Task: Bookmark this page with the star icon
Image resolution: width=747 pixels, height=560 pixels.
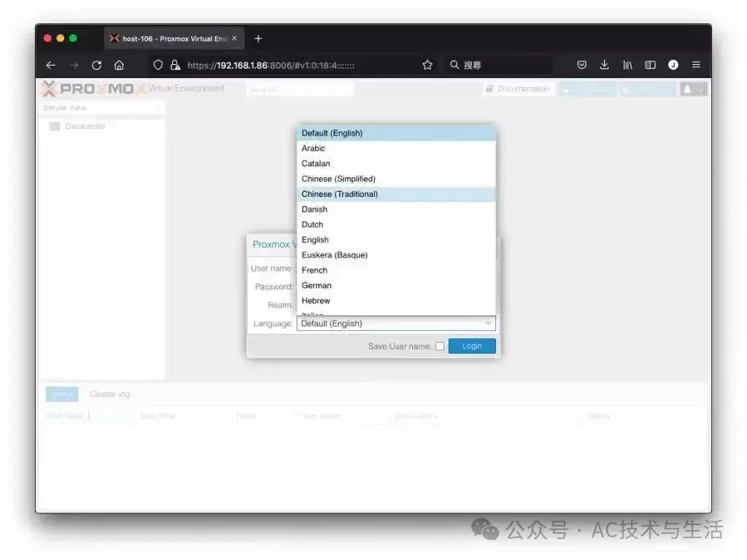Action: pos(427,65)
